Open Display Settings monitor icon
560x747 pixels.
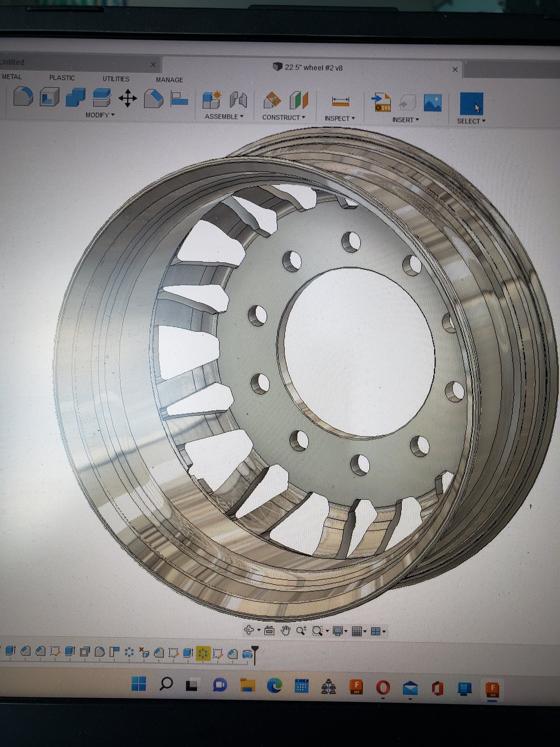tap(338, 631)
